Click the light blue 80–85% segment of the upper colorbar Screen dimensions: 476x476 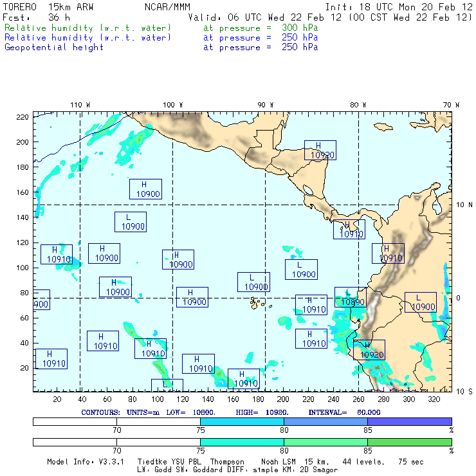pyautogui.click(x=325, y=421)
